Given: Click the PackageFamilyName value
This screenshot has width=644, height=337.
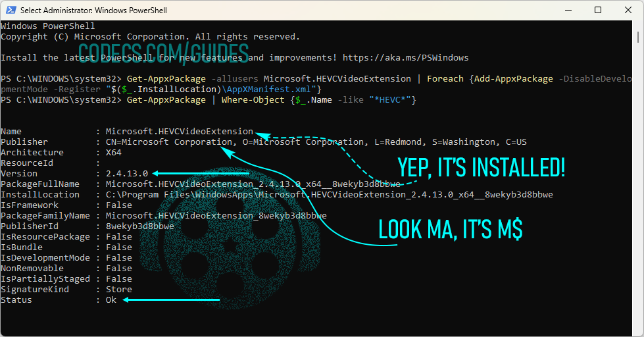Looking at the screenshot, I should 216,216.
